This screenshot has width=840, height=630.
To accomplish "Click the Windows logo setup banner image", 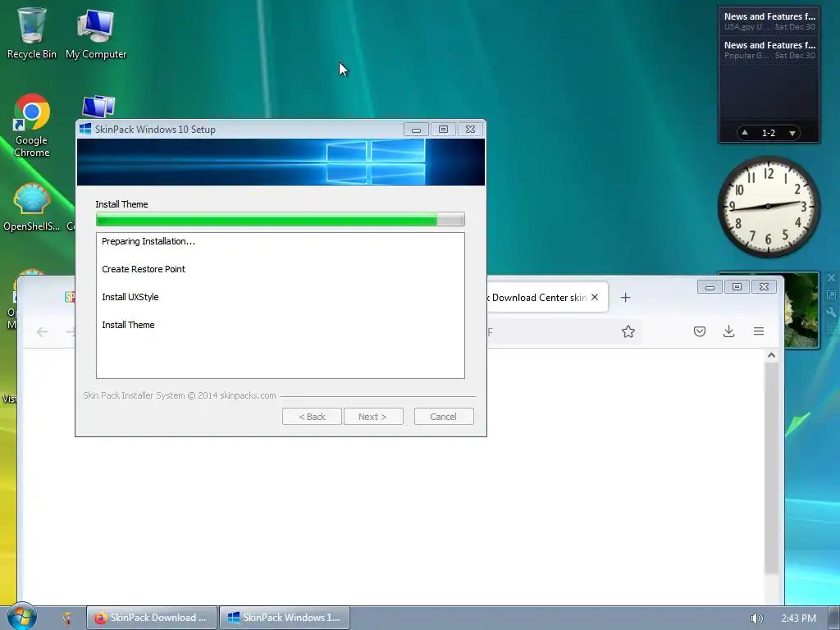I will pyautogui.click(x=281, y=162).
